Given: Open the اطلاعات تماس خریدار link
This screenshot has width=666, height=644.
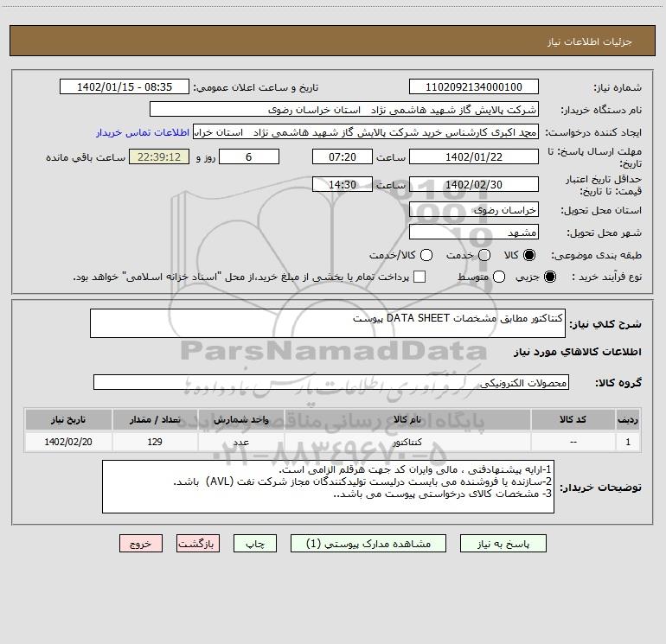Looking at the screenshot, I should (143, 132).
